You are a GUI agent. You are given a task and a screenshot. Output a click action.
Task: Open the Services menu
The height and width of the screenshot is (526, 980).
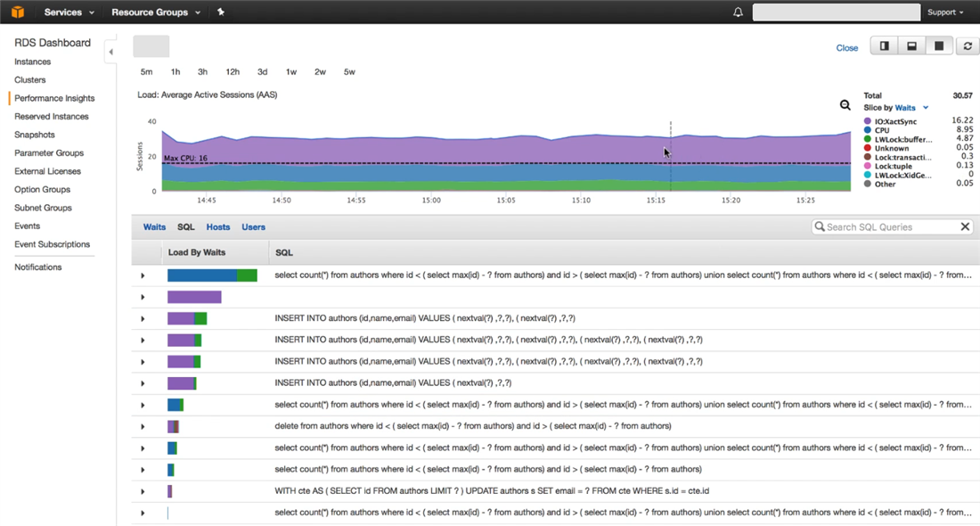point(69,12)
